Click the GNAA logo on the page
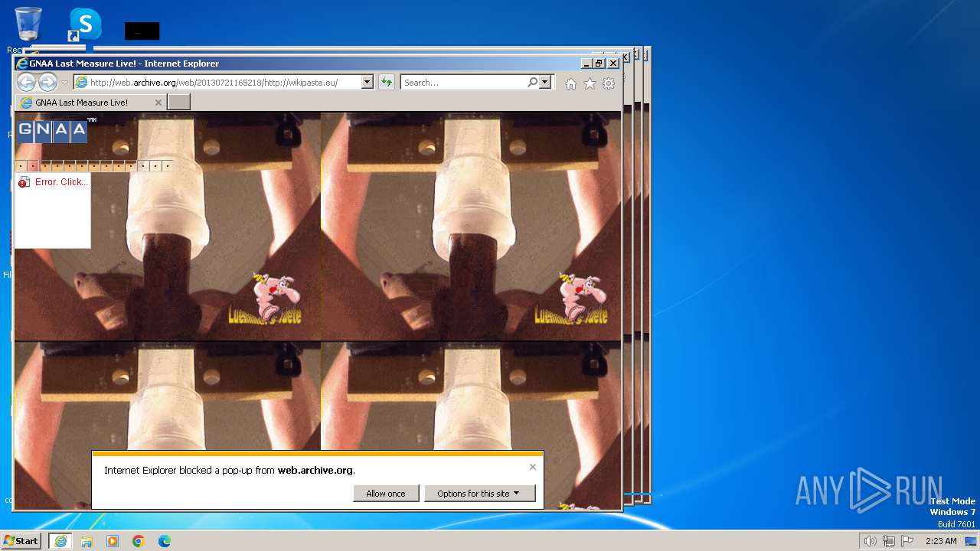Viewport: 980px width, 551px height. (52, 130)
